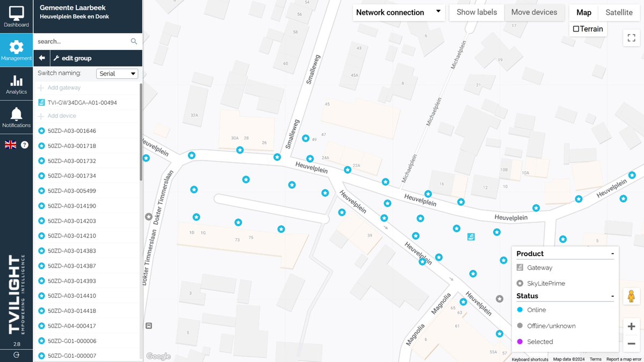
Task: Open help question mark icon
Action: 25,144
